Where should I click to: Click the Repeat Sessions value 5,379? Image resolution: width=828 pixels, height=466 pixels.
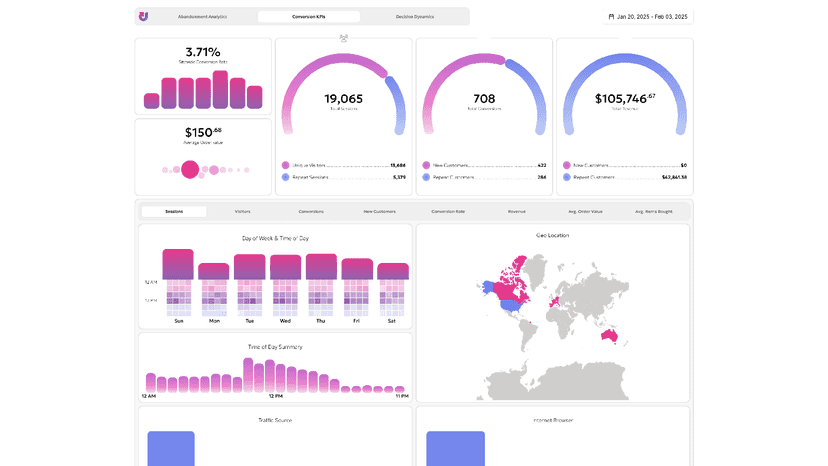399,178
